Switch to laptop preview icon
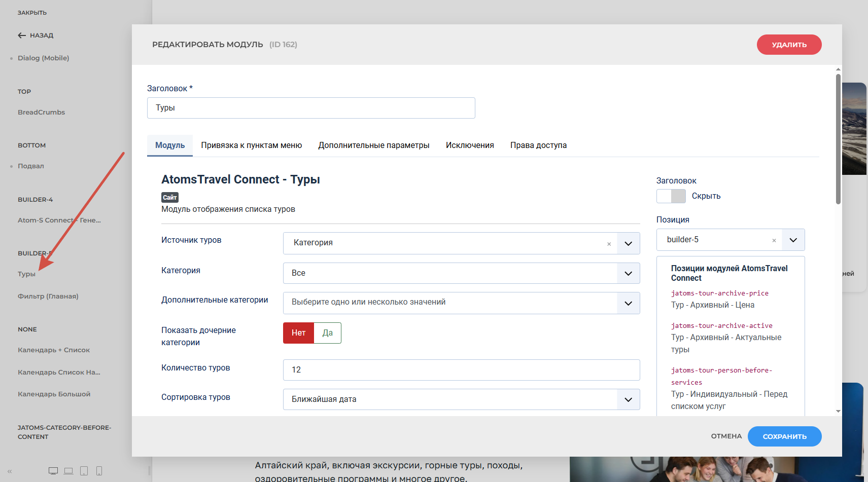The image size is (868, 482). pos(68,471)
